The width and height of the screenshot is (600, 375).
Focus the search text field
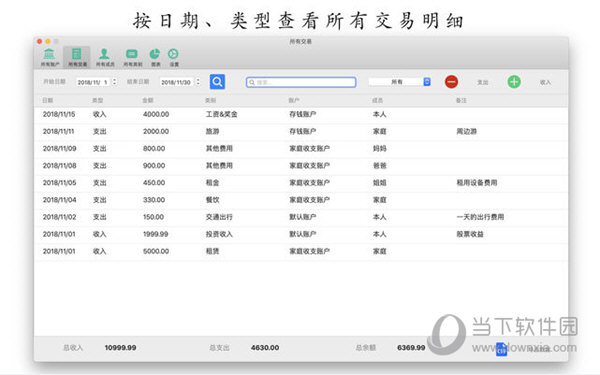(301, 82)
